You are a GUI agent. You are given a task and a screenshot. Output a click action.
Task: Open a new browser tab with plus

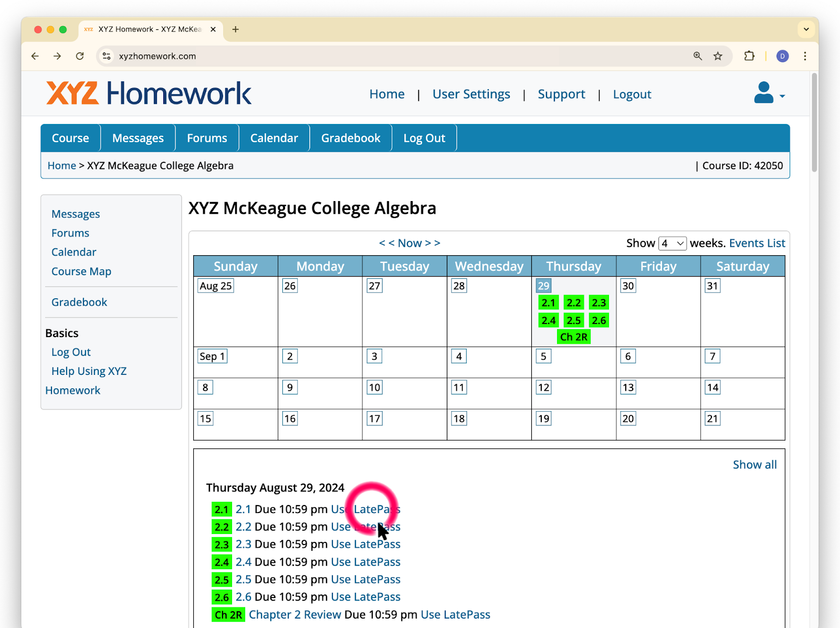[x=236, y=29]
